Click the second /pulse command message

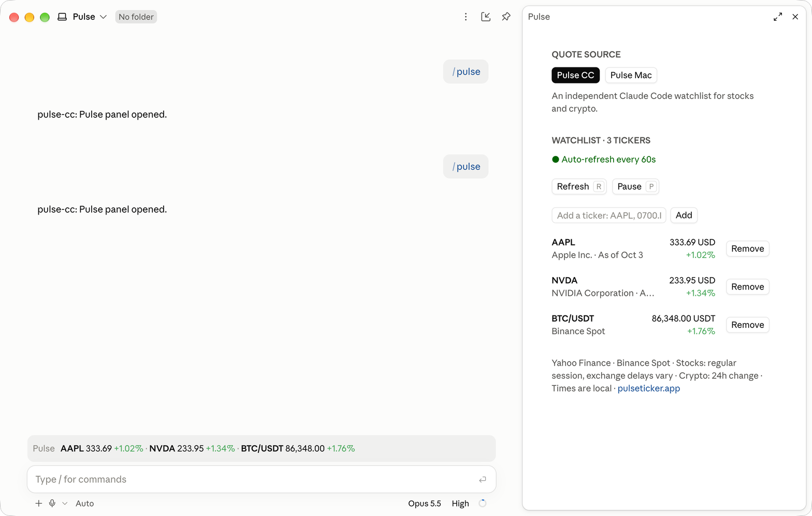coord(466,166)
